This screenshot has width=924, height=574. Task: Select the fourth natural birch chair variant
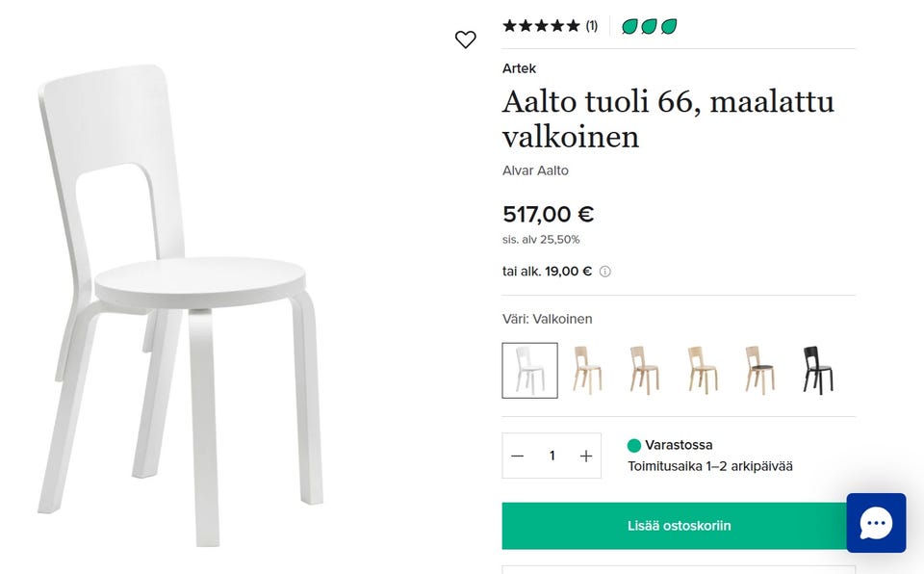pos(702,370)
